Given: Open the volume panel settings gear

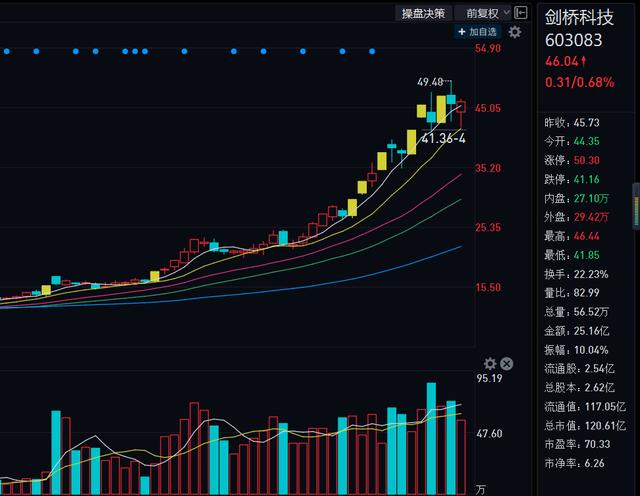Looking at the screenshot, I should (490, 364).
